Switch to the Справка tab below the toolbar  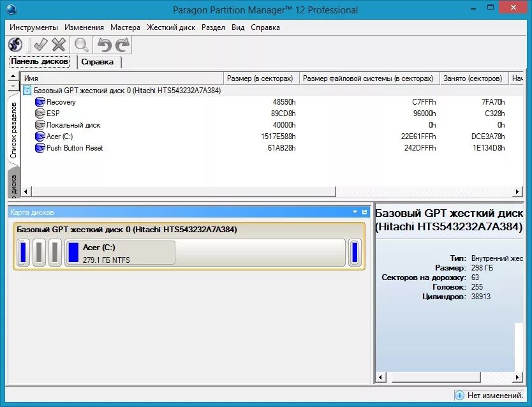coord(98,62)
